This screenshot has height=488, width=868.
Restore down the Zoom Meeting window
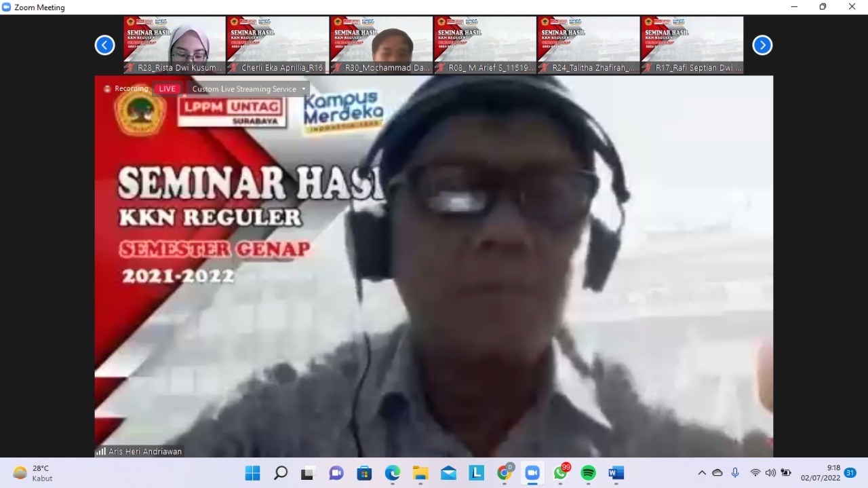click(x=823, y=7)
